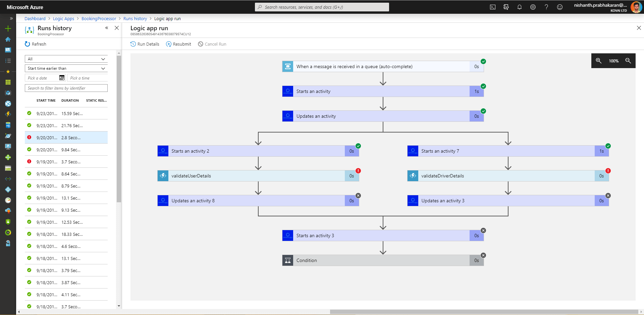
Task: Open Azure Cloud Shell icon
Action: coord(492,7)
